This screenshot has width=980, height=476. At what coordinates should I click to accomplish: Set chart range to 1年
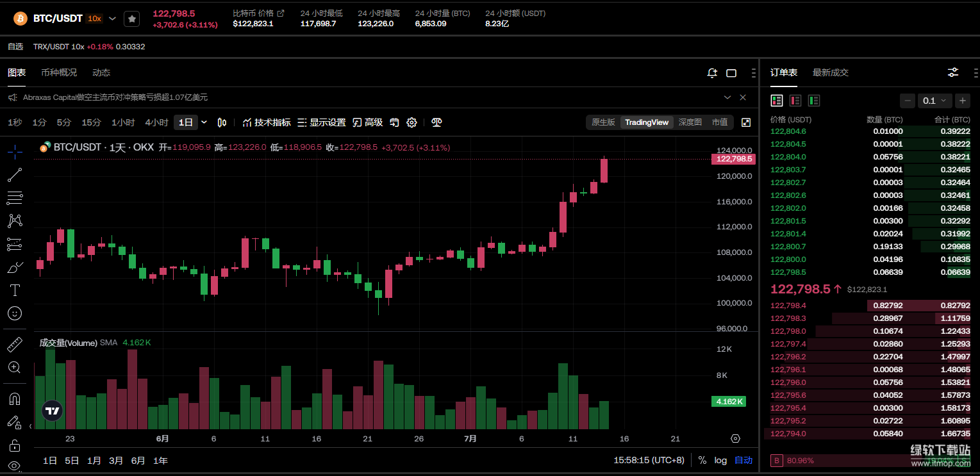(x=160, y=460)
